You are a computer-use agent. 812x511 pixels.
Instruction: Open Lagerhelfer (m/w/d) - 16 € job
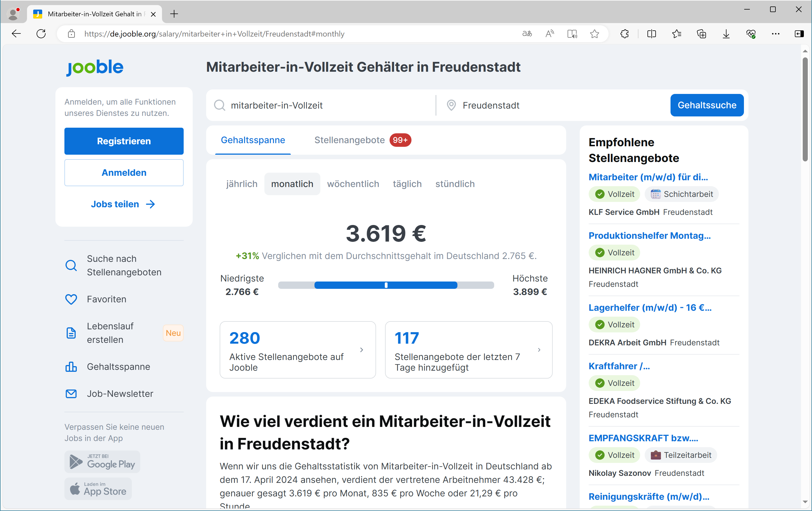pos(650,307)
